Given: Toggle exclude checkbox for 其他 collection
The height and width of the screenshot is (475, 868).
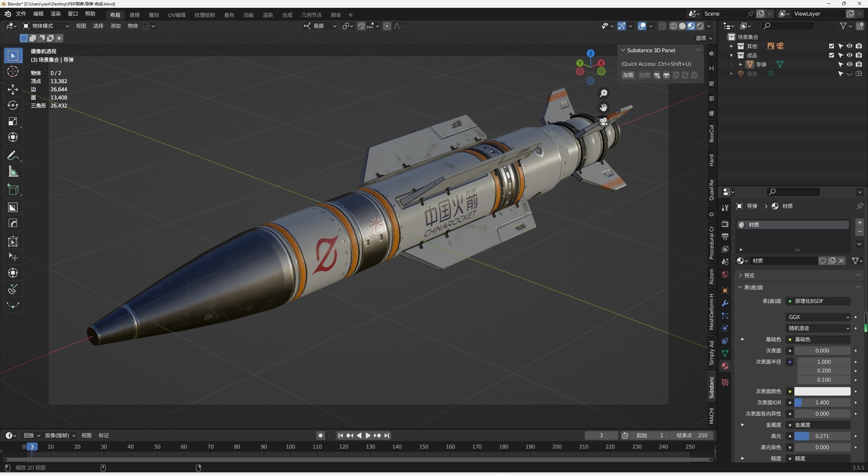Looking at the screenshot, I should [831, 46].
